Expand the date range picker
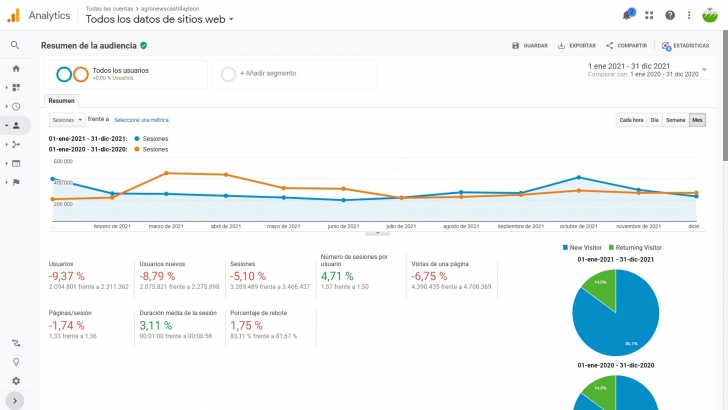The image size is (728, 410). pyautogui.click(x=704, y=70)
